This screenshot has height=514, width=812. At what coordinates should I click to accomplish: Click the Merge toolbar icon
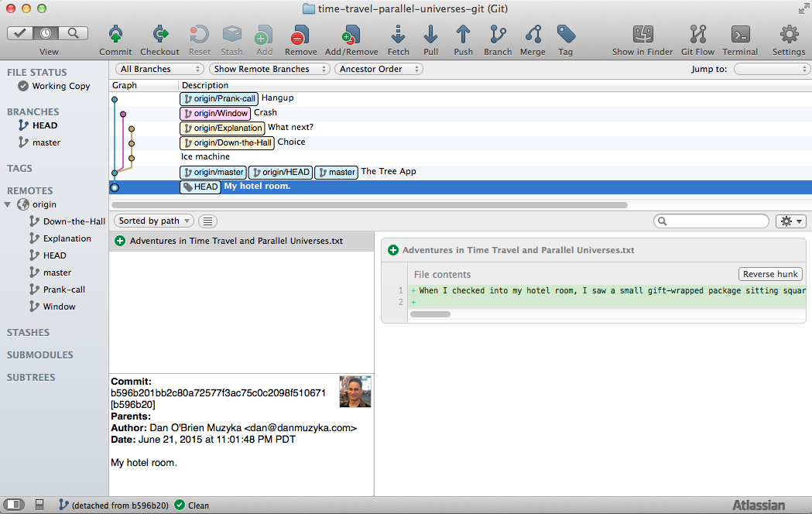tap(533, 35)
